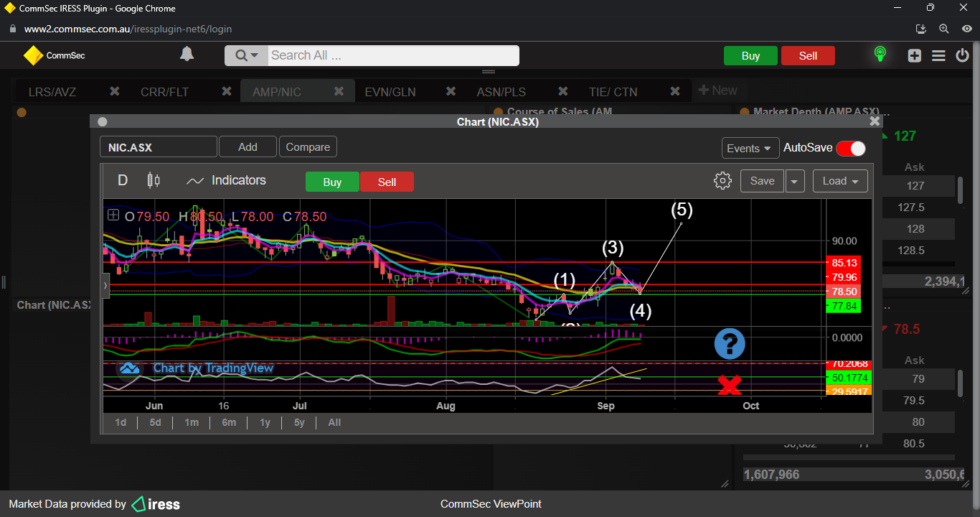Expand the Load dropdown

tap(840, 181)
